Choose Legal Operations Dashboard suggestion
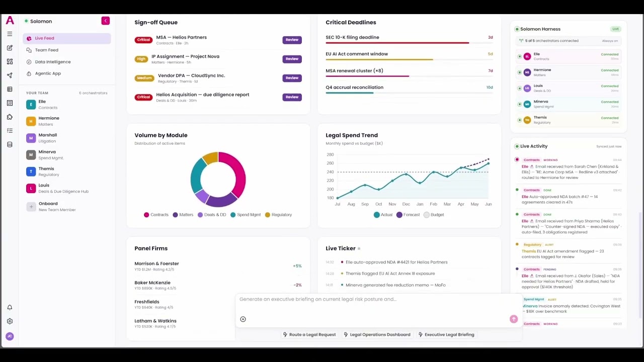Image resolution: width=644 pixels, height=362 pixels. [377, 334]
